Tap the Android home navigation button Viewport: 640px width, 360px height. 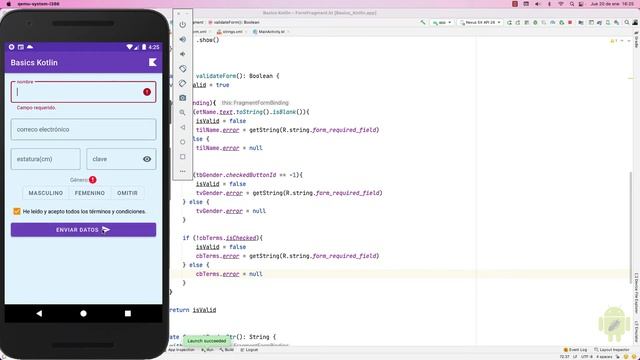coord(83,313)
